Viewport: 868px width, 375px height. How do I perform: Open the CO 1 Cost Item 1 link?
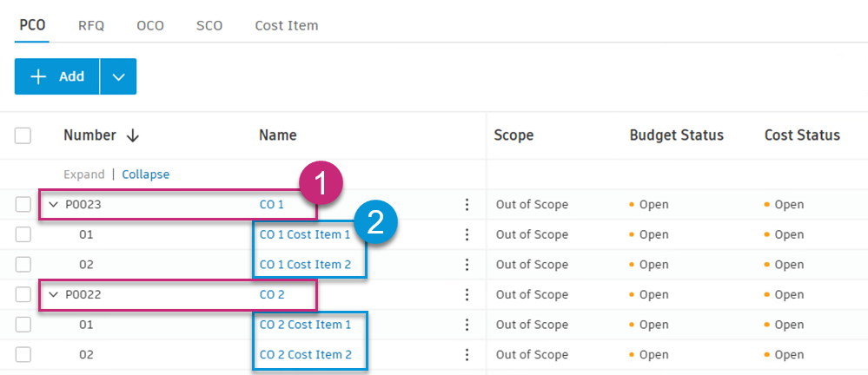coord(305,234)
